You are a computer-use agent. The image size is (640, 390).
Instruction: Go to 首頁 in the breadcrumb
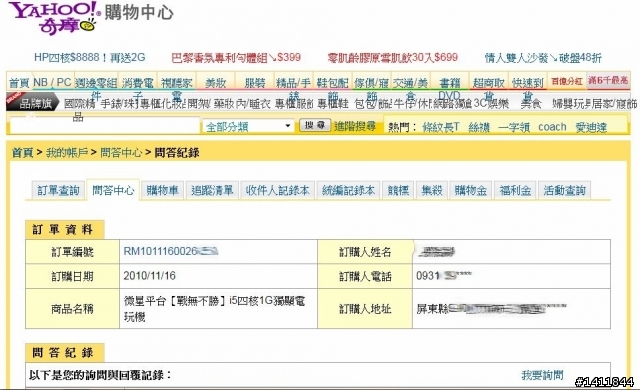[22, 153]
